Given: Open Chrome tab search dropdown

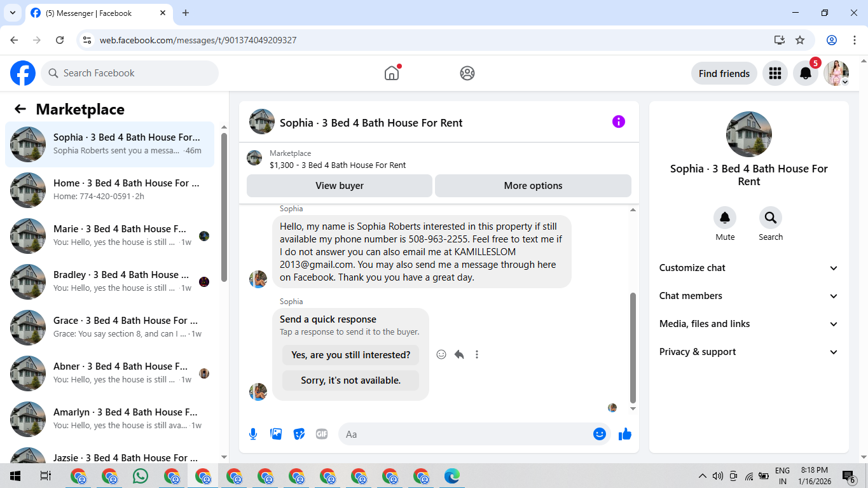Looking at the screenshot, I should (12, 13).
